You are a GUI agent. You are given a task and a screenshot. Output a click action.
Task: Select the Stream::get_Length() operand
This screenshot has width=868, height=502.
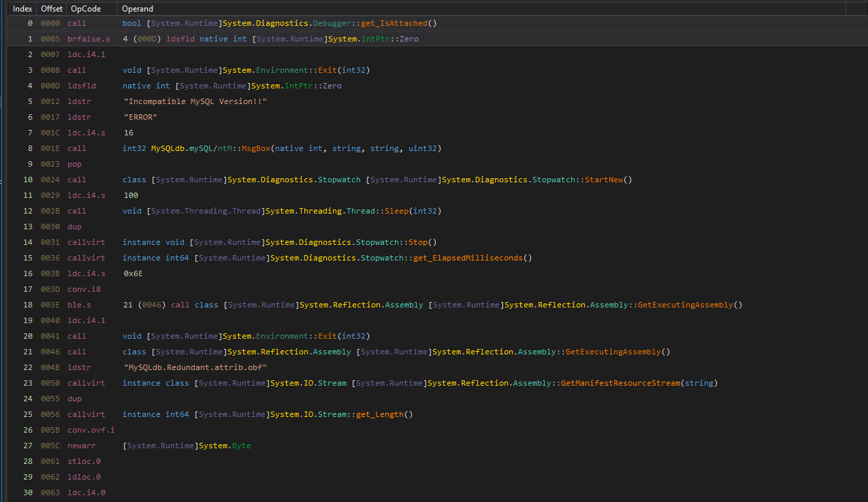268,414
